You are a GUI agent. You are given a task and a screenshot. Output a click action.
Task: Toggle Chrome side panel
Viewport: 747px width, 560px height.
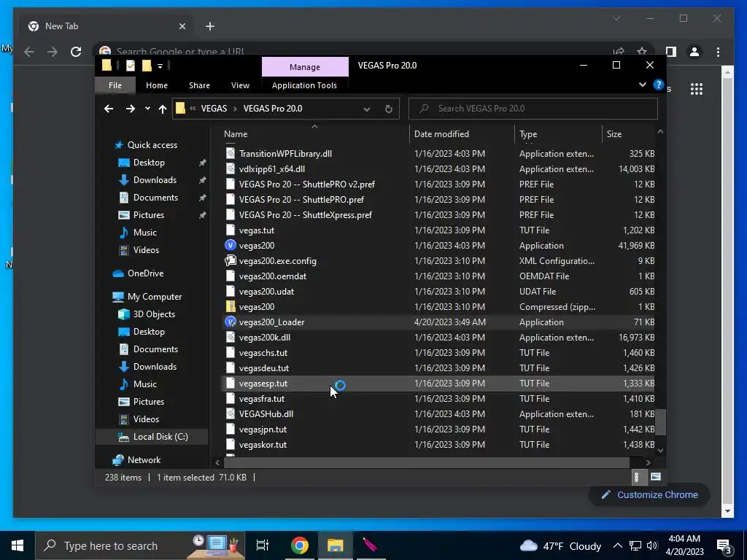(x=671, y=52)
